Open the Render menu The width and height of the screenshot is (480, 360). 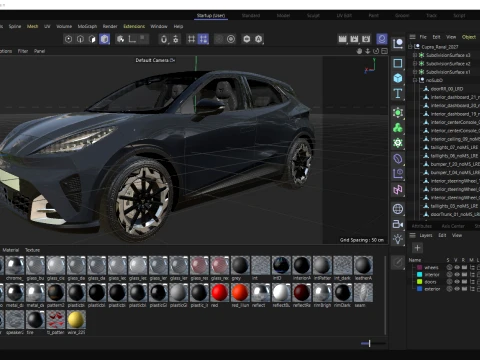(x=110, y=26)
